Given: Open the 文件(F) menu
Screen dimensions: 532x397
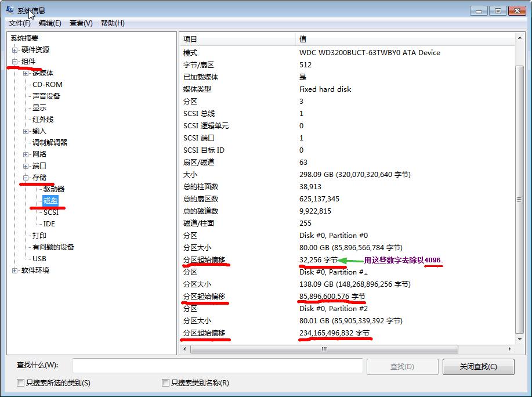Looking at the screenshot, I should click(19, 23).
